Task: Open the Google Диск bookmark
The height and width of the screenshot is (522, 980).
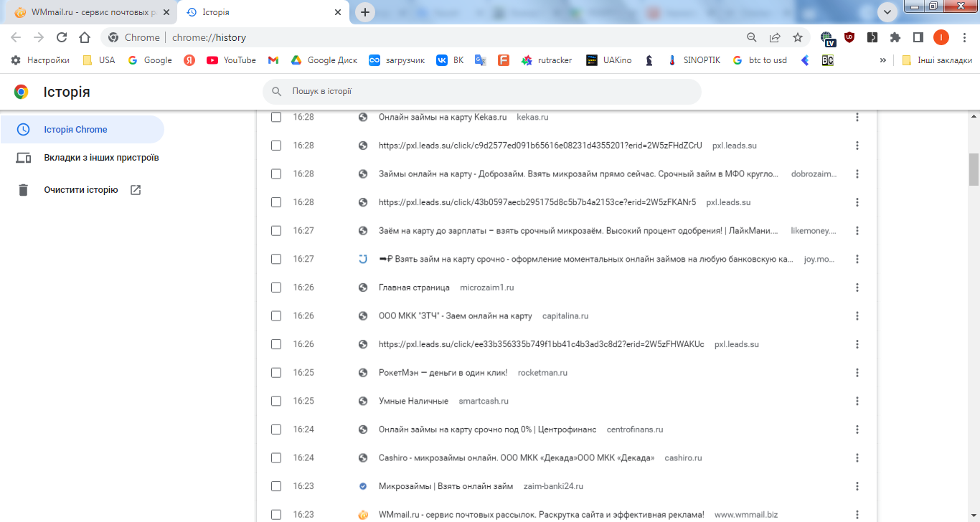Action: point(324,60)
